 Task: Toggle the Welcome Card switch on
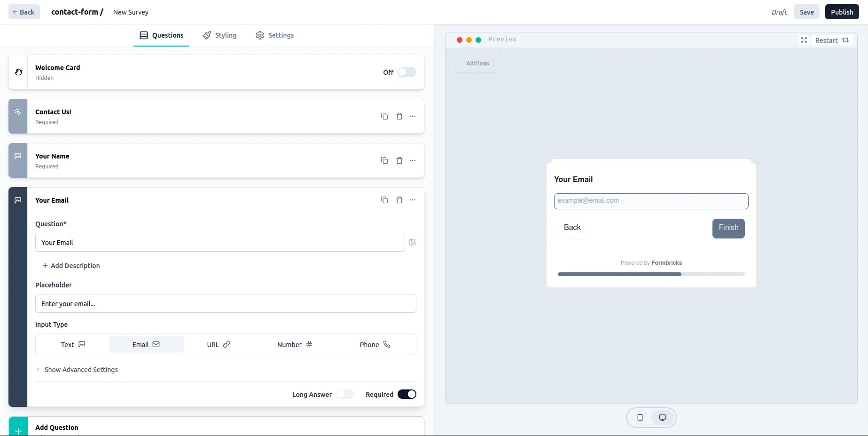click(407, 72)
